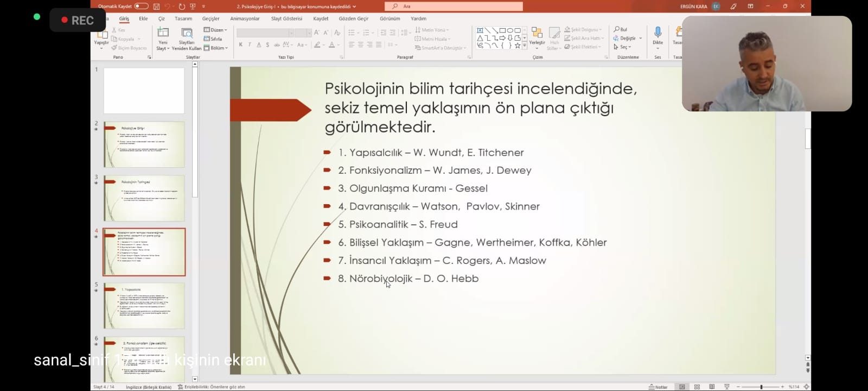
Task: Open the Ekle ribbon tab
Action: [x=143, y=18]
